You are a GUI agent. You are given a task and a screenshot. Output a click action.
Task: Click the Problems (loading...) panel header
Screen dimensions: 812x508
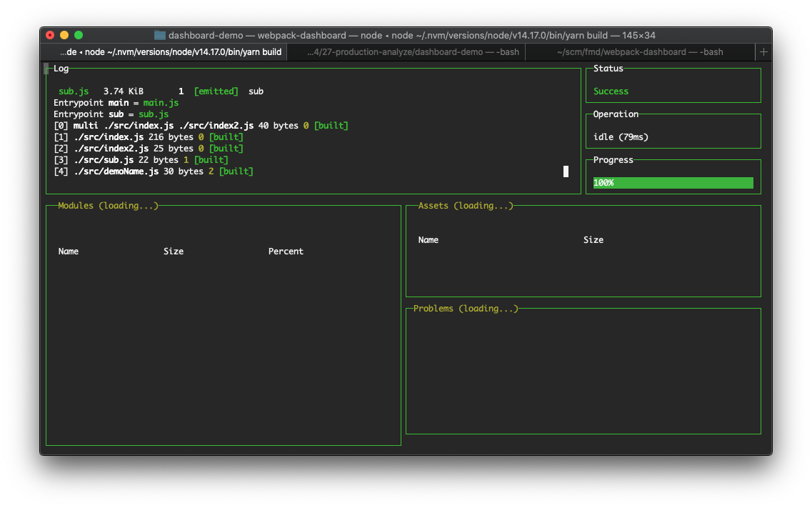[x=464, y=308]
